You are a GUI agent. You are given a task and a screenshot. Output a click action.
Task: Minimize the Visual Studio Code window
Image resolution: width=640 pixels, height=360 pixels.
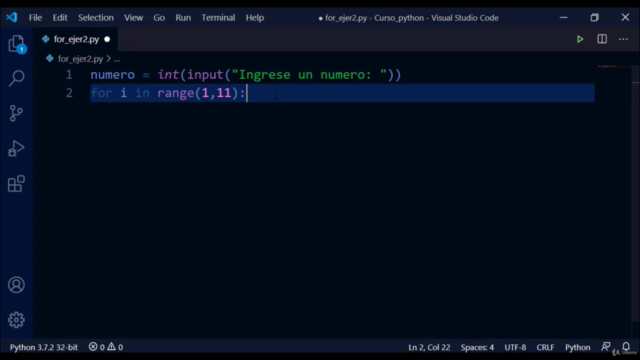564,18
